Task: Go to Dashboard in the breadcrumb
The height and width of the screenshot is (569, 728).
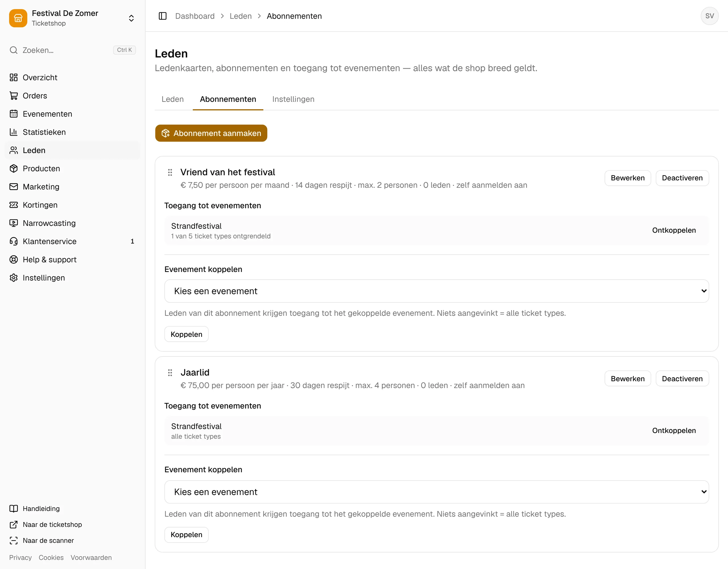Action: pyautogui.click(x=195, y=16)
